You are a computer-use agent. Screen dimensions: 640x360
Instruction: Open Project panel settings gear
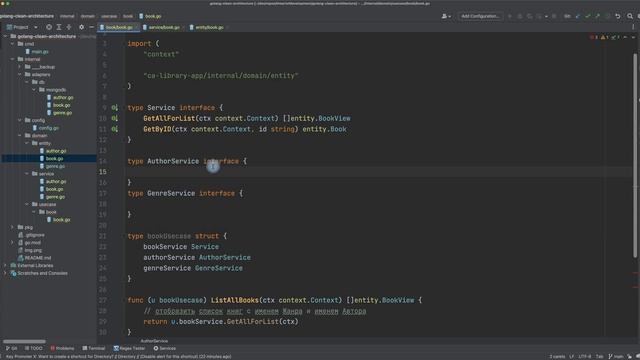(81, 27)
